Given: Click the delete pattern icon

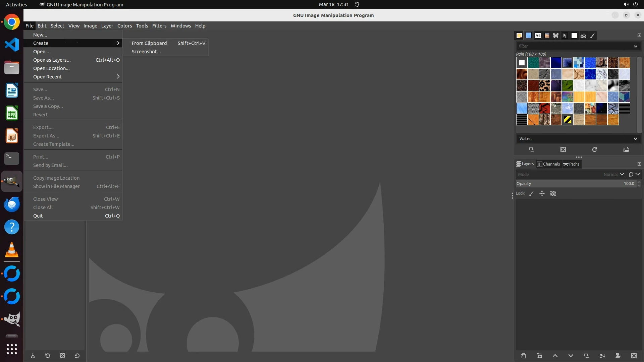Looking at the screenshot, I should pyautogui.click(x=563, y=149).
